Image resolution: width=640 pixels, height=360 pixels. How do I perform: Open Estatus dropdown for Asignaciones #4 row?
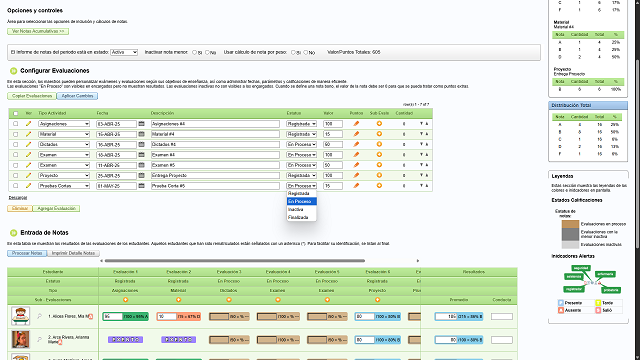[302, 124]
